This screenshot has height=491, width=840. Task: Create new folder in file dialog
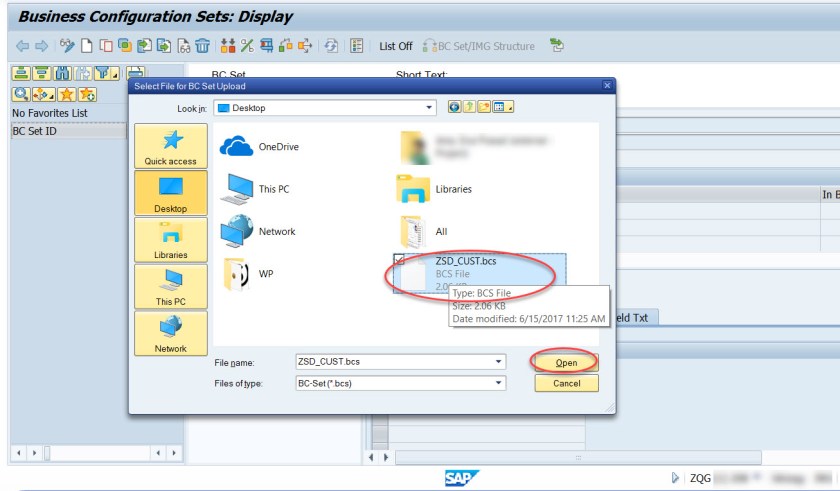tap(484, 107)
